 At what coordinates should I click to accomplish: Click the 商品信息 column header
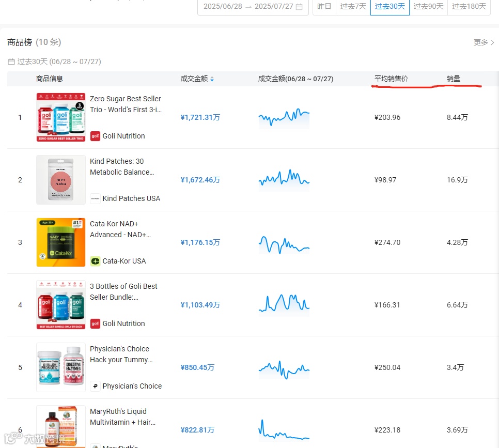pos(49,79)
